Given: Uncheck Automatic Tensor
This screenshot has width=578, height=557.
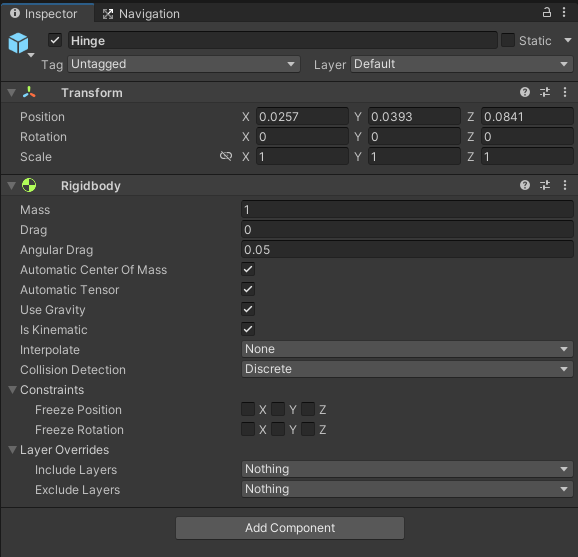Looking at the screenshot, I should 248,289.
